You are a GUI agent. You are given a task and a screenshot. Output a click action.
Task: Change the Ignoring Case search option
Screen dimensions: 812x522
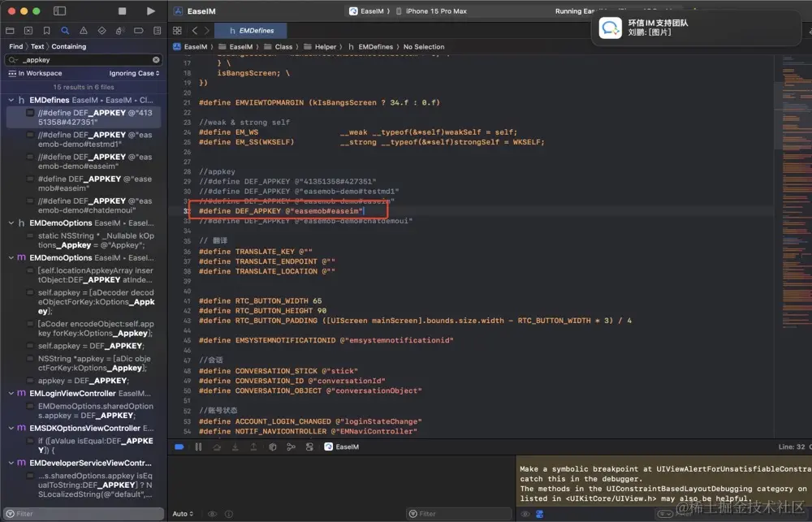[134, 74]
